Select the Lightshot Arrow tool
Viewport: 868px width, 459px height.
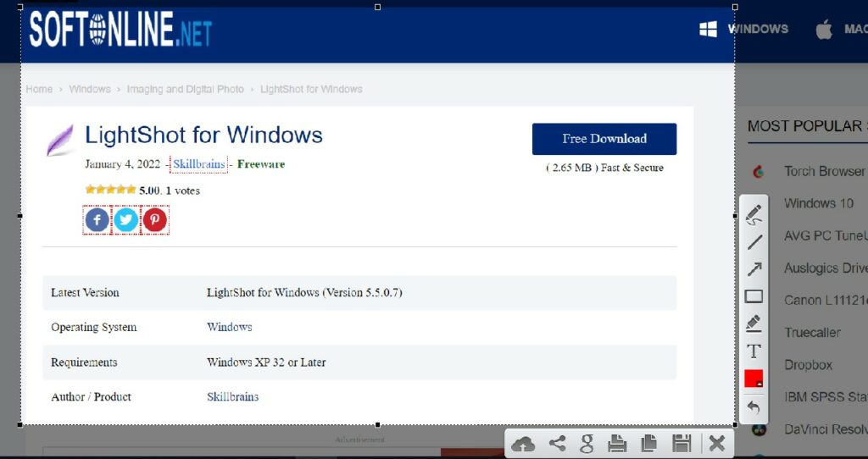[754, 268]
